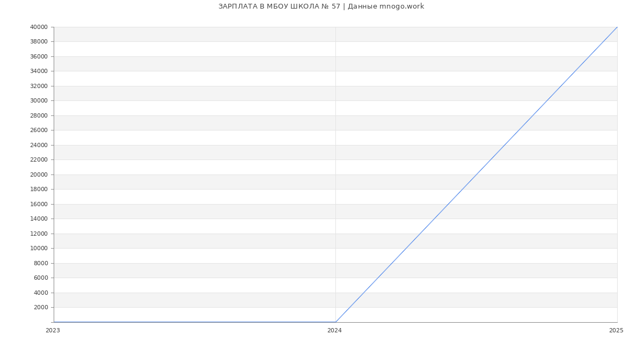Click the 18000 y-axis label
Viewport: 644px width, 349px height.
coord(39,190)
